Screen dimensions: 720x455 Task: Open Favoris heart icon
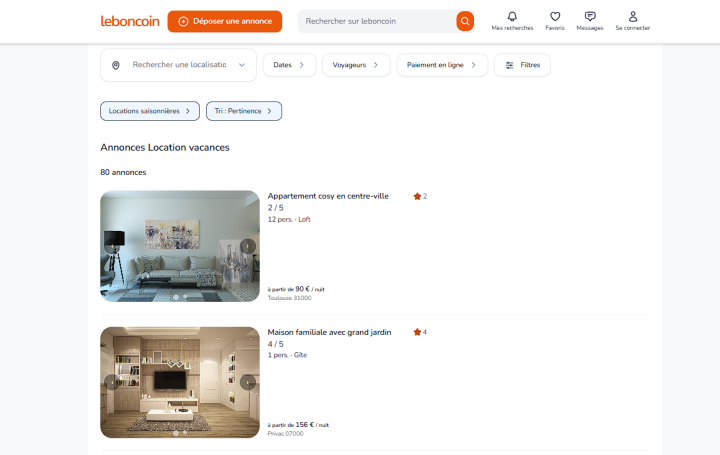555,17
